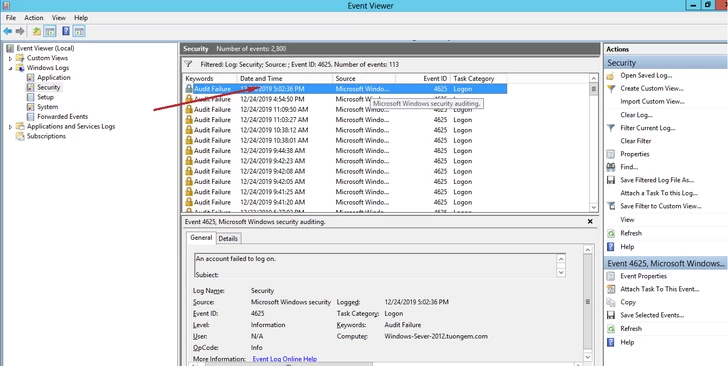Expand the Custom Views tree node
728x366 pixels.
[11, 59]
